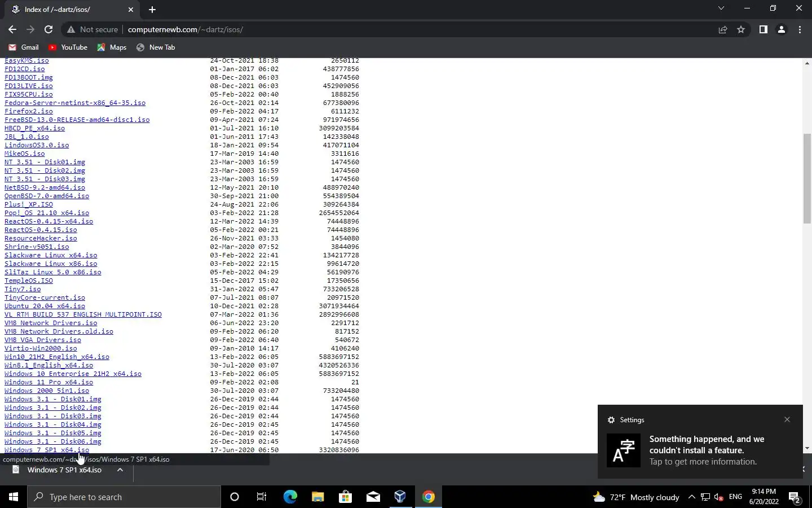
Task: Open the tab search dropdown
Action: tap(721, 8)
